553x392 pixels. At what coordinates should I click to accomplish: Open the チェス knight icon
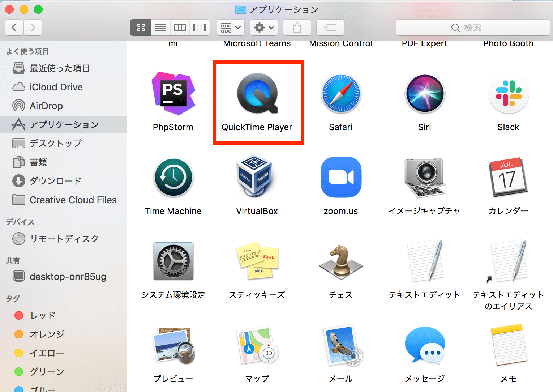pos(341,261)
